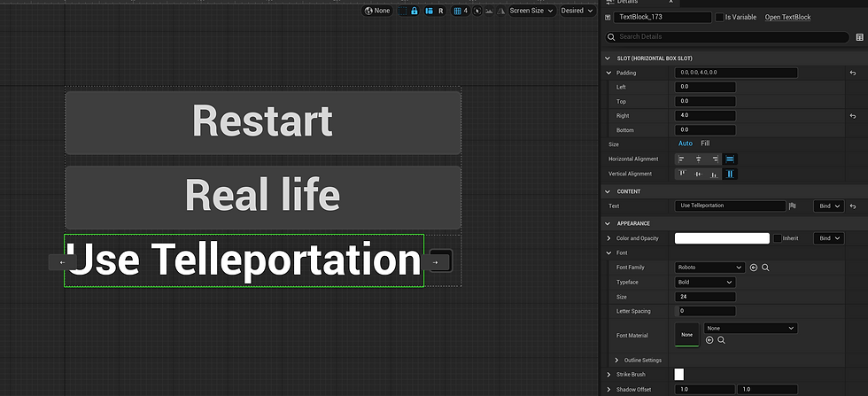This screenshot has height=396, width=868.
Task: Click the blue layout transform icon
Action: (x=429, y=11)
